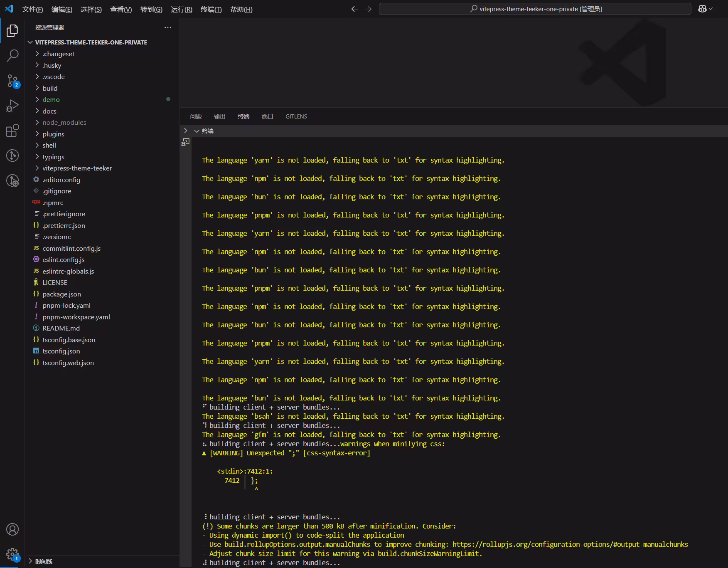
Task: Collapse the 终端 terminal group chevron
Action: pyautogui.click(x=197, y=131)
